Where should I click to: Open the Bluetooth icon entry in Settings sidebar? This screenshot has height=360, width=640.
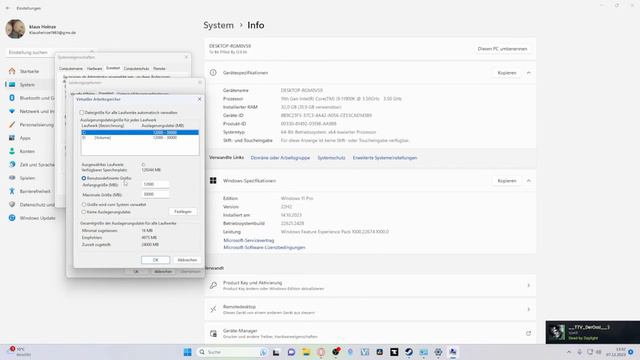pos(12,98)
